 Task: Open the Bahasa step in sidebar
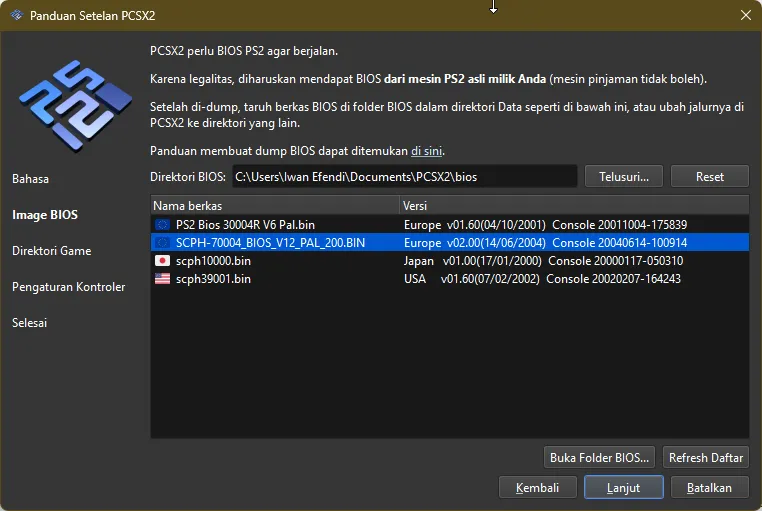click(30, 179)
